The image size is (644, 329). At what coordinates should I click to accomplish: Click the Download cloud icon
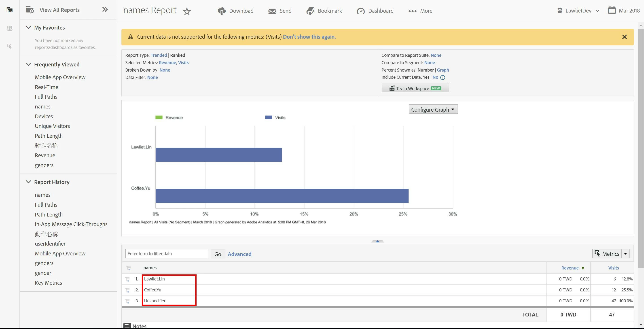coord(222,11)
